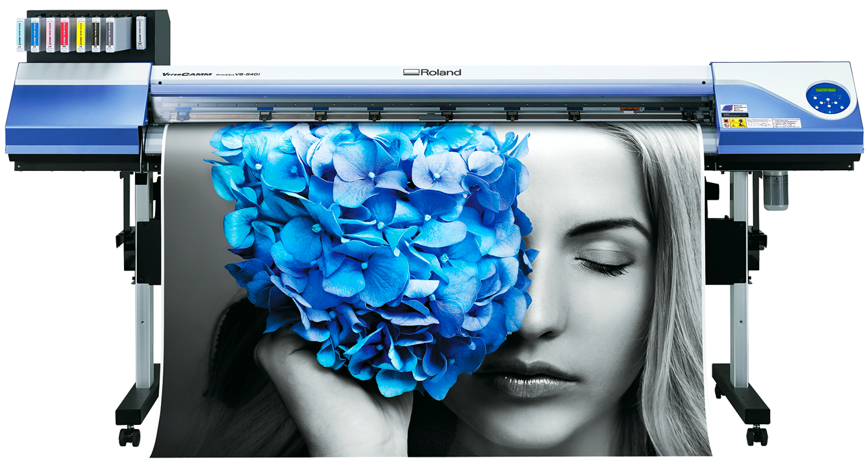Image resolution: width=868 pixels, height=471 pixels.
Task: Select the light magenta pink ink cartridge
Action: click(x=50, y=35)
